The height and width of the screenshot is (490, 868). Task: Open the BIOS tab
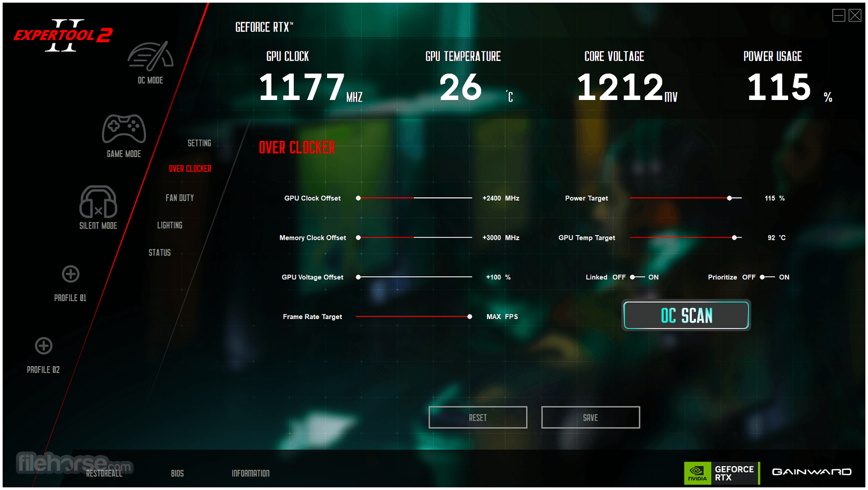coord(177,474)
